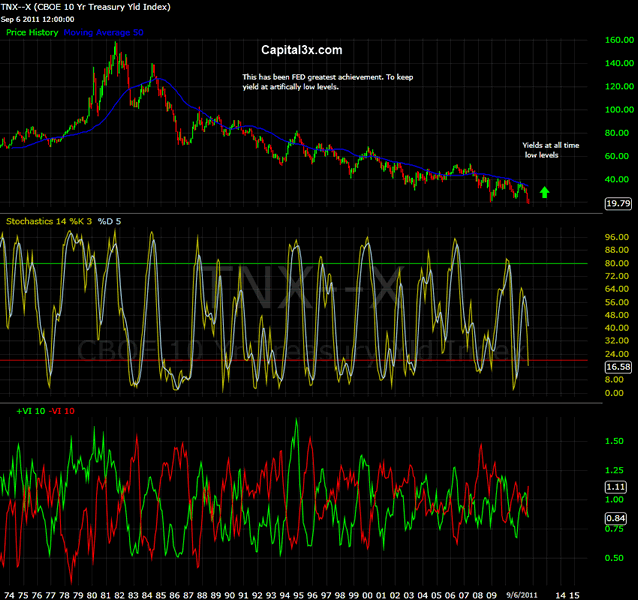
Task: Toggle the Moving Average 90 legend
Action: coord(103,33)
